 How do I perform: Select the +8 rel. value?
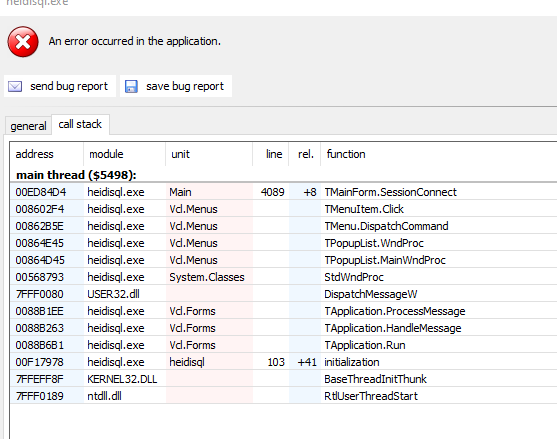[x=310, y=192]
